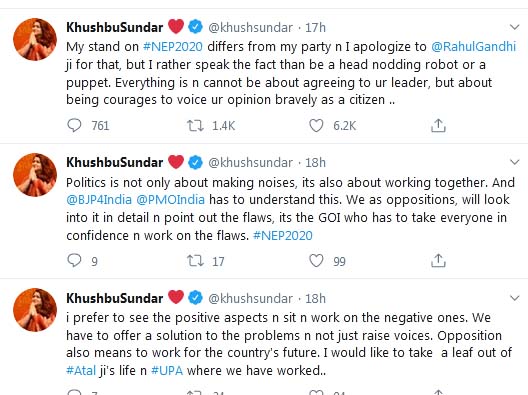
Task: Open the 17h tweet's chevron options menu
Action: (x=515, y=27)
